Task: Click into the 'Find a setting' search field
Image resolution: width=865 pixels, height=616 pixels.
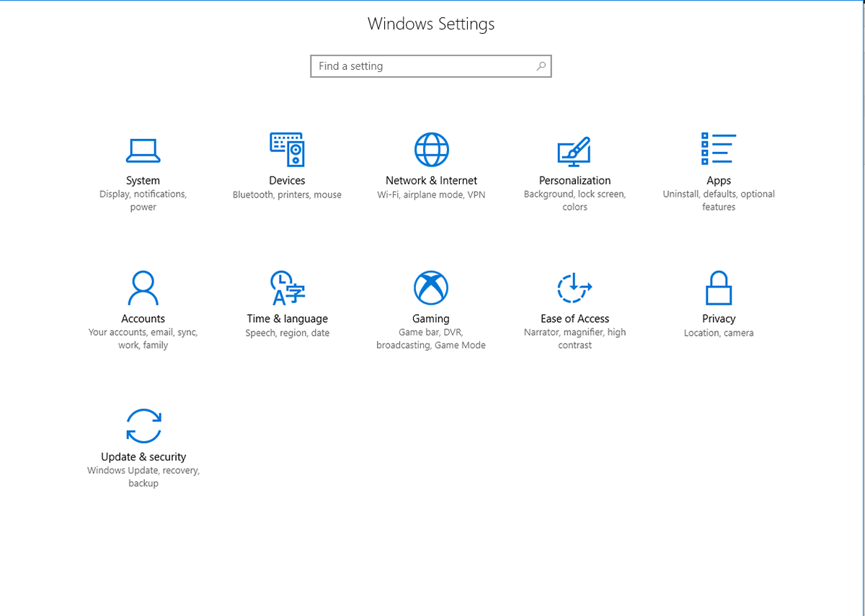Action: [431, 66]
